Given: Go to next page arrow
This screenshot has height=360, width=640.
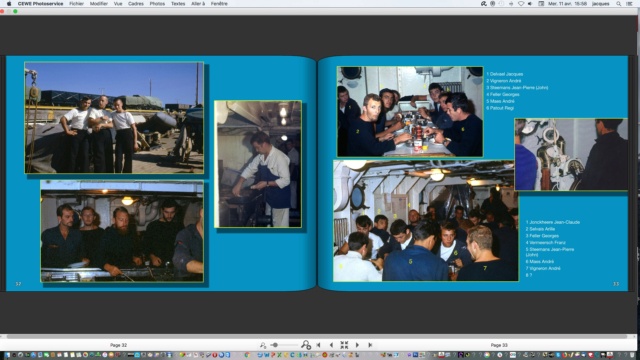Looking at the screenshot, I should 357,345.
